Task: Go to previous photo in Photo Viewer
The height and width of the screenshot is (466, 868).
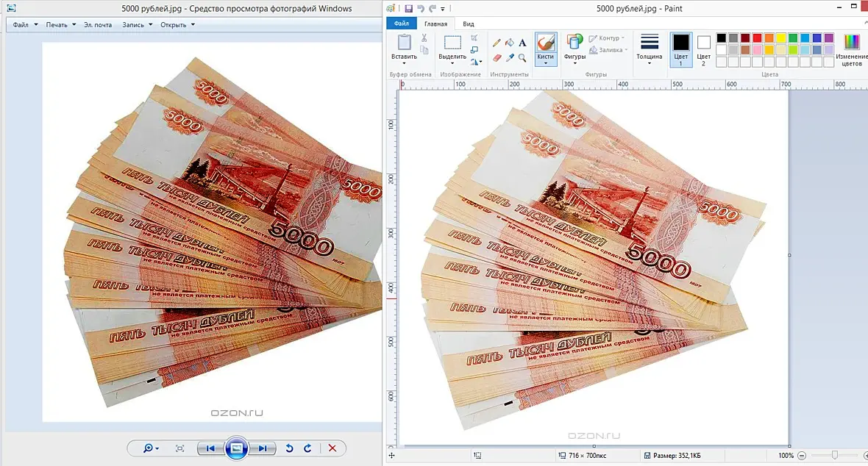Action: tap(210, 448)
